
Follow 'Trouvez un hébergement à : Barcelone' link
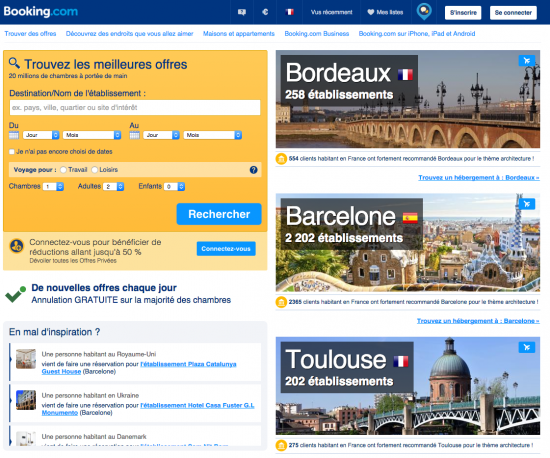(478, 321)
